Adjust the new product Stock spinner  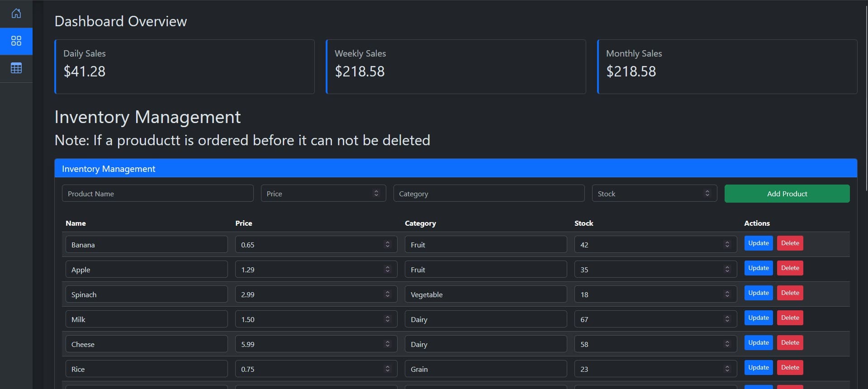[x=707, y=194]
